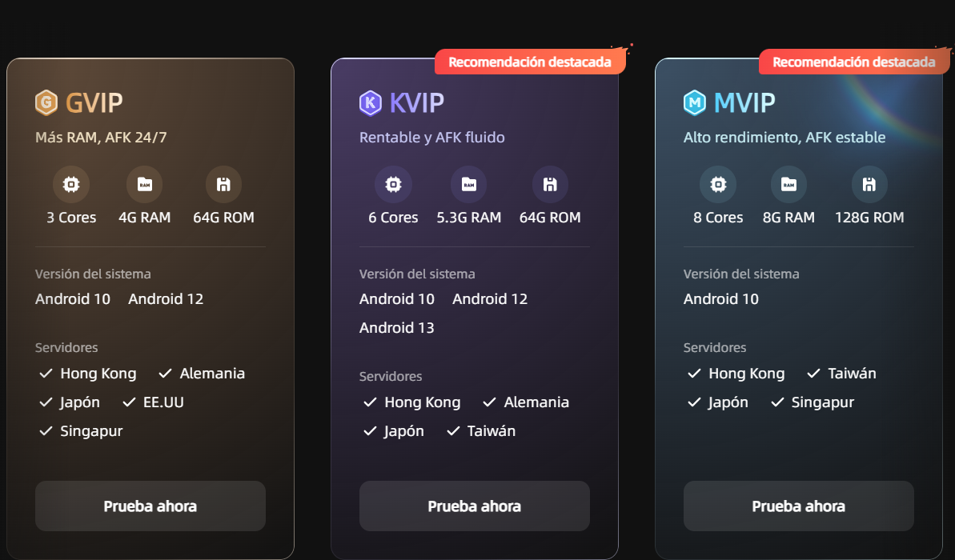Click Prueba ahora on KVIP card

475,506
